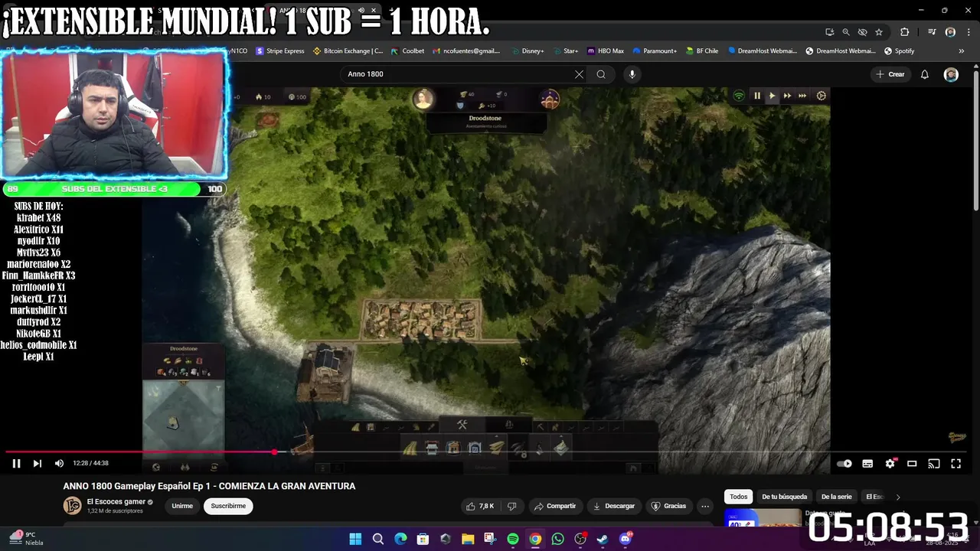Click the Unirme button

[x=182, y=506]
